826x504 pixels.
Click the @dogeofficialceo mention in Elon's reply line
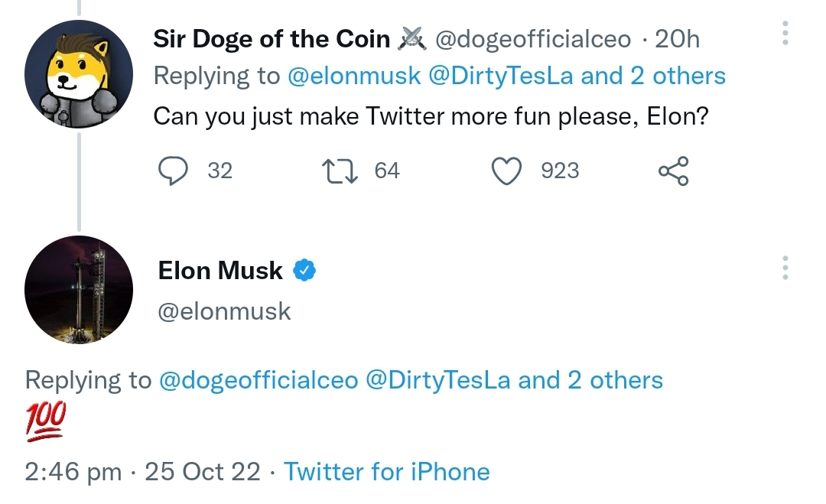pos(258,380)
